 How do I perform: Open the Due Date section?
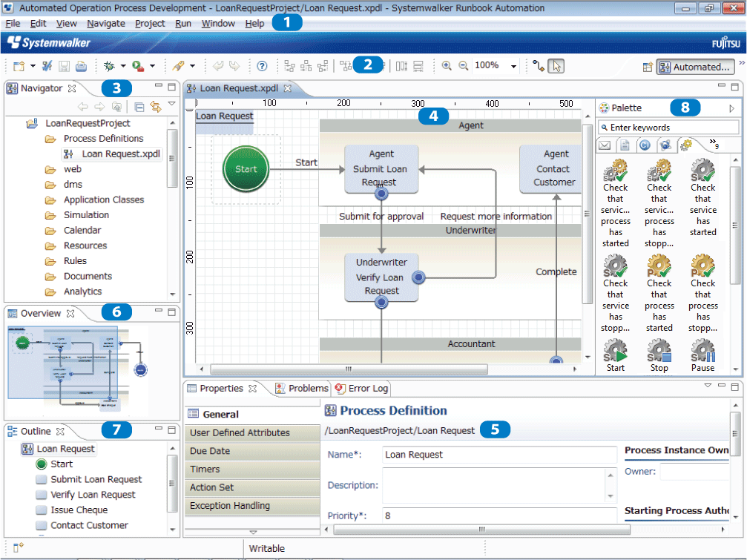tap(252, 451)
